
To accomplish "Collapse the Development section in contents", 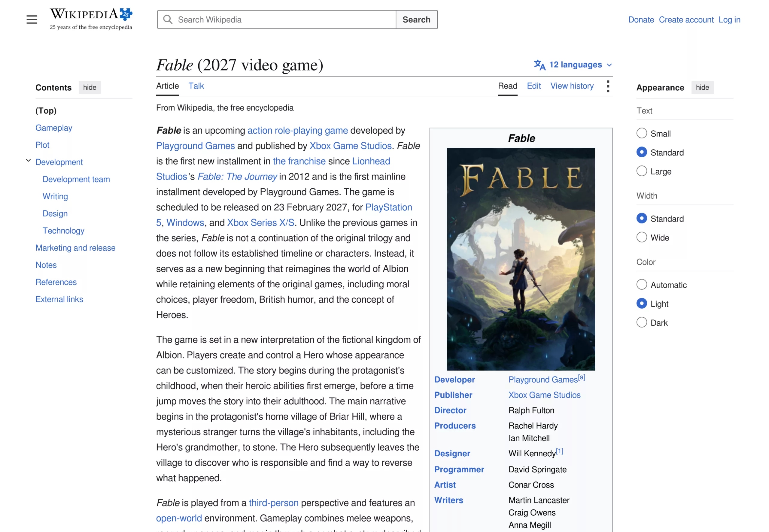I will (28, 161).
